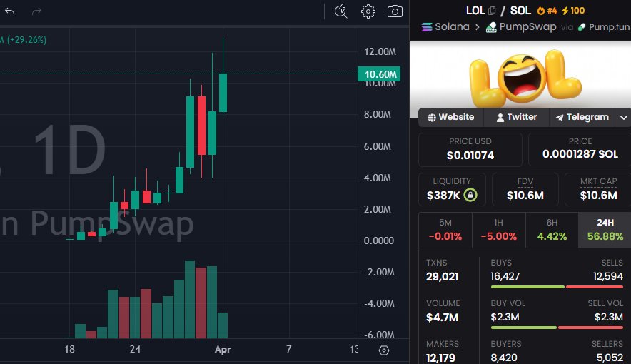The width and height of the screenshot is (631, 364).
Task: Select the 24H timeframe stats tab
Action: pyautogui.click(x=604, y=229)
